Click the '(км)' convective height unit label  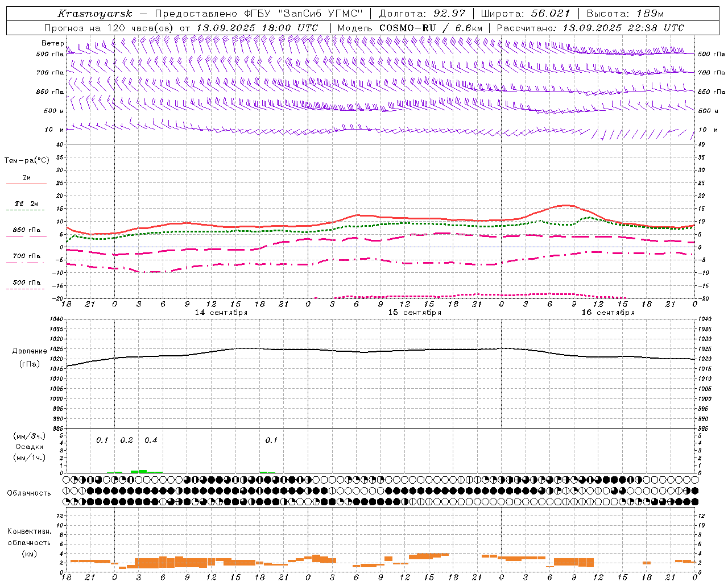pyautogui.click(x=29, y=554)
